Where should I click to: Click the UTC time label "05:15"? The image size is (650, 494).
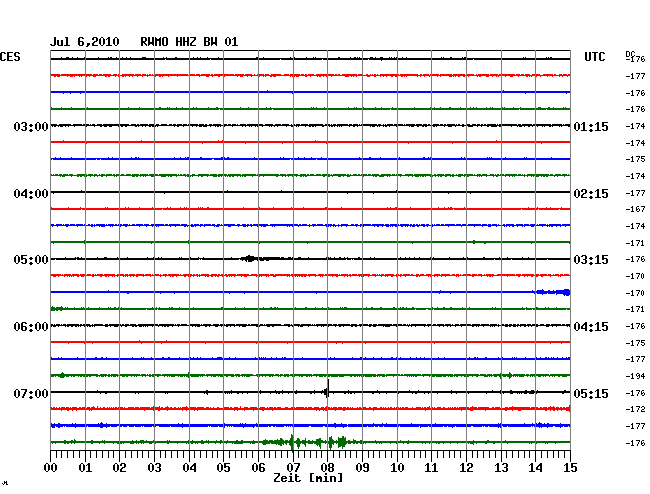coord(591,393)
